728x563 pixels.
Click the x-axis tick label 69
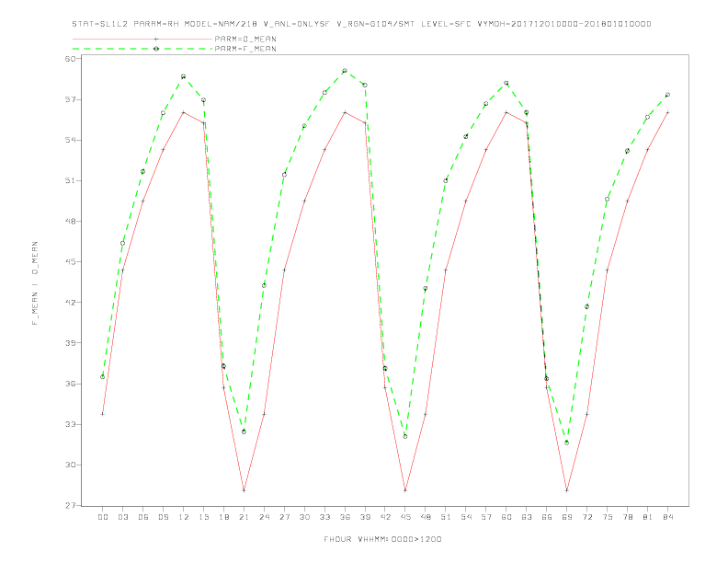tap(567, 517)
